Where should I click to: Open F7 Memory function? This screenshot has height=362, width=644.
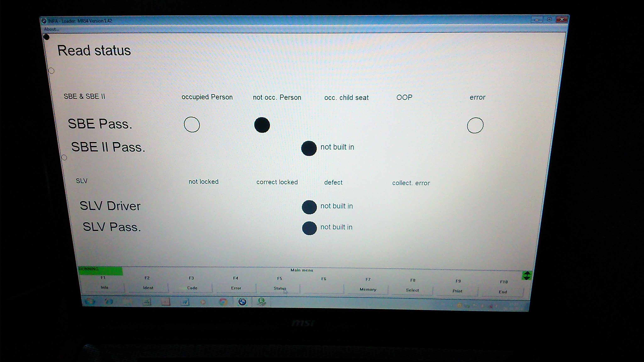point(368,289)
